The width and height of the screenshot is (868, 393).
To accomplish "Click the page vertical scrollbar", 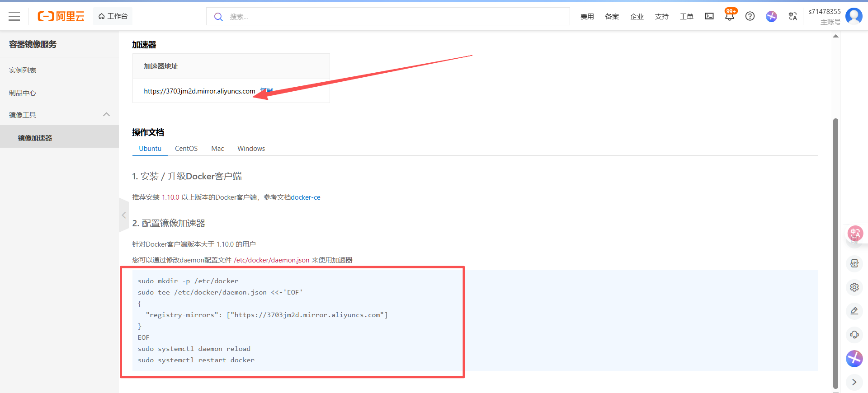I will point(835,253).
